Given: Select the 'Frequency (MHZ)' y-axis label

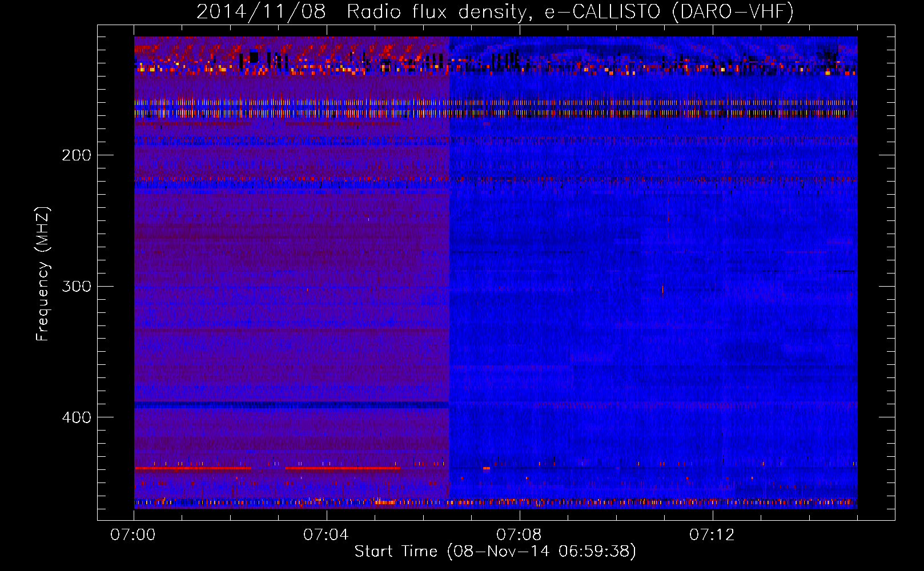Looking at the screenshot, I should (43, 274).
